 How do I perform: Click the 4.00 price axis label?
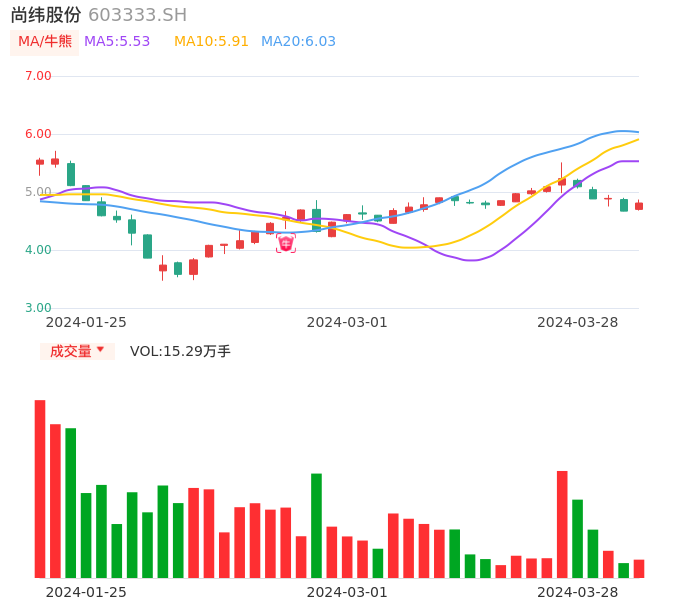(x=38, y=250)
